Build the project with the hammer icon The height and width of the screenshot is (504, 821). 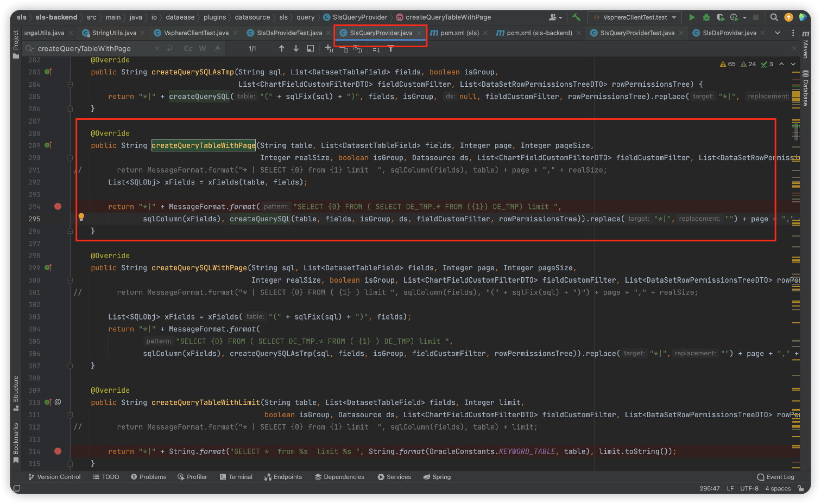click(576, 17)
